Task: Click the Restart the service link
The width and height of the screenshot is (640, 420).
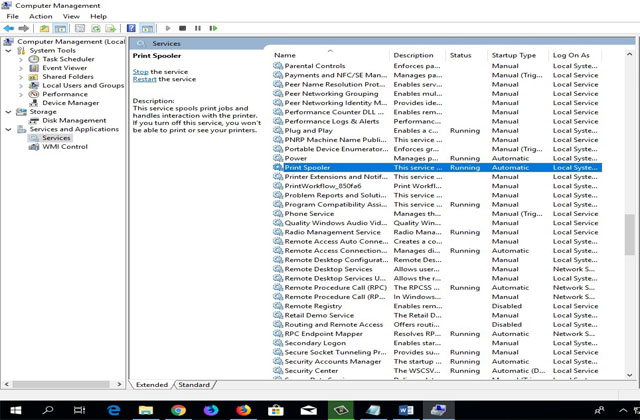Action: click(144, 79)
